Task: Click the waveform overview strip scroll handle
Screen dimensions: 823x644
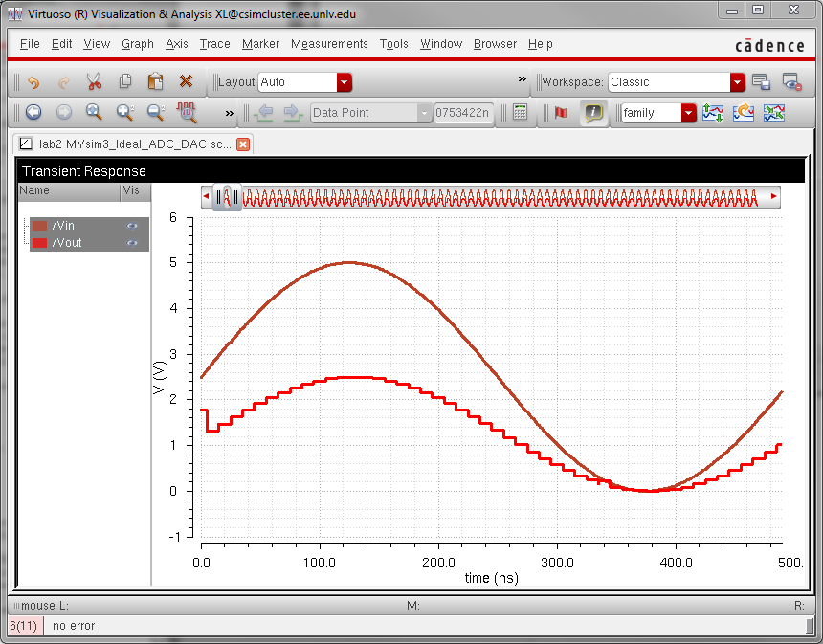Action: pos(227,196)
